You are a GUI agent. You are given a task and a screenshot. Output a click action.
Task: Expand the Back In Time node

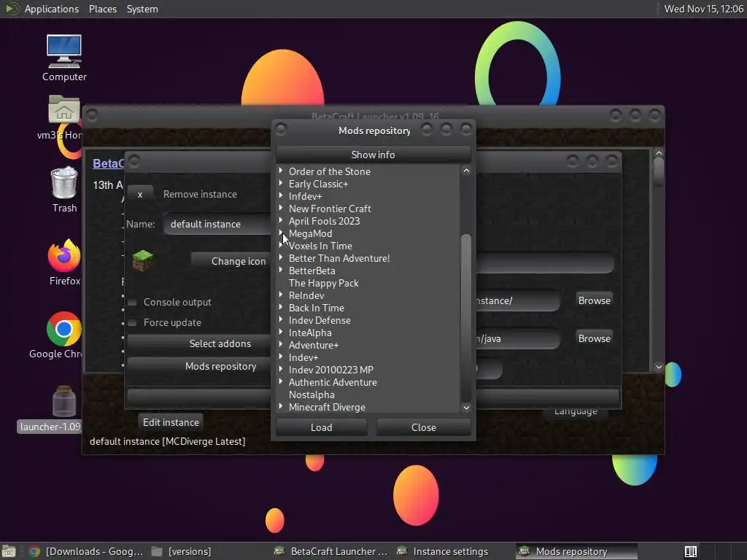coord(281,307)
